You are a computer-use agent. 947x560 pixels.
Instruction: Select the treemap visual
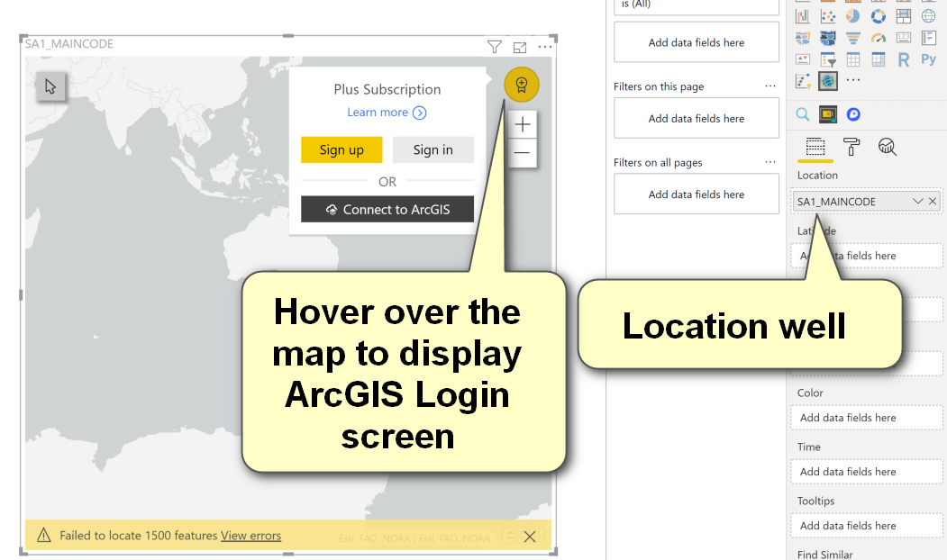click(x=904, y=16)
